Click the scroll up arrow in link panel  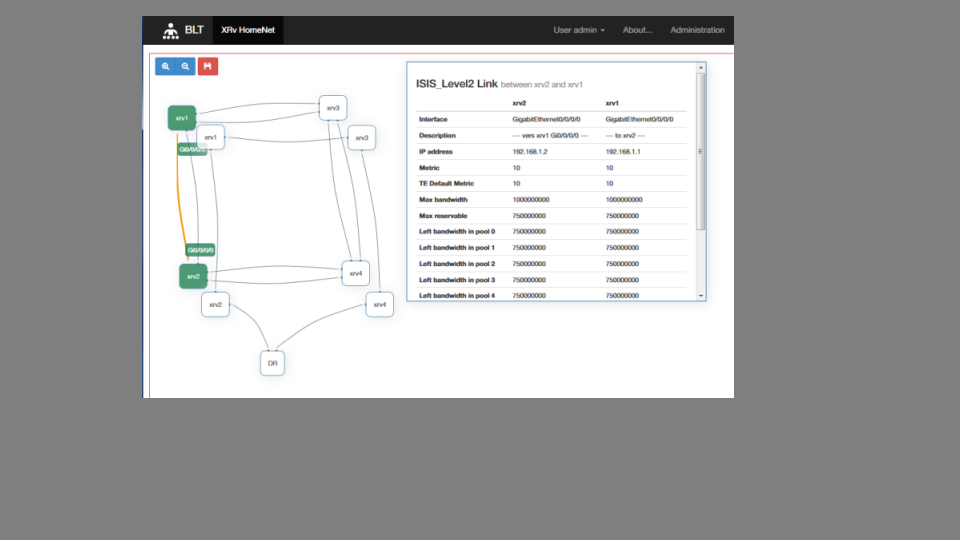(x=701, y=67)
